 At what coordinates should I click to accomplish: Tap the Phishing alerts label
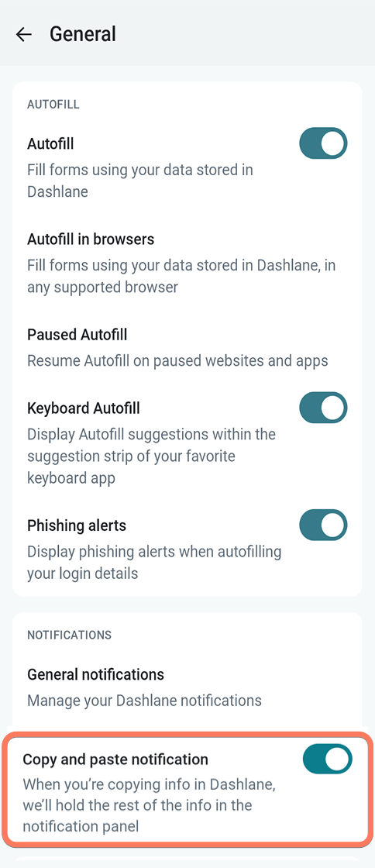point(77,525)
